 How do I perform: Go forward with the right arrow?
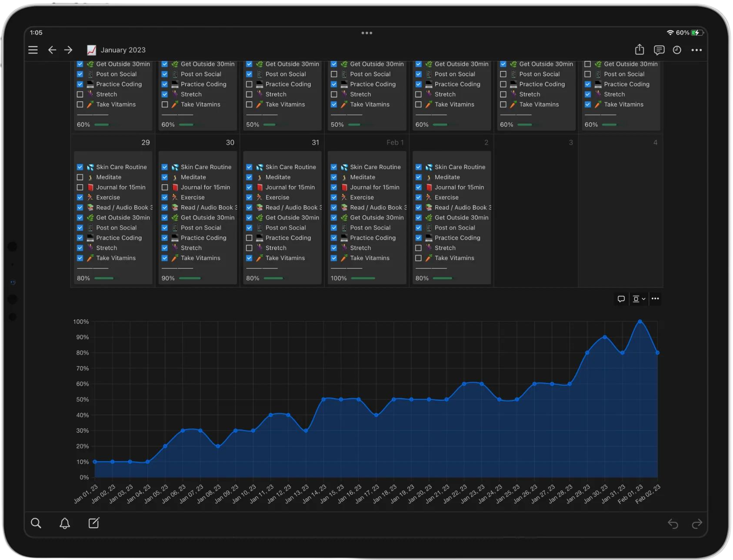68,50
